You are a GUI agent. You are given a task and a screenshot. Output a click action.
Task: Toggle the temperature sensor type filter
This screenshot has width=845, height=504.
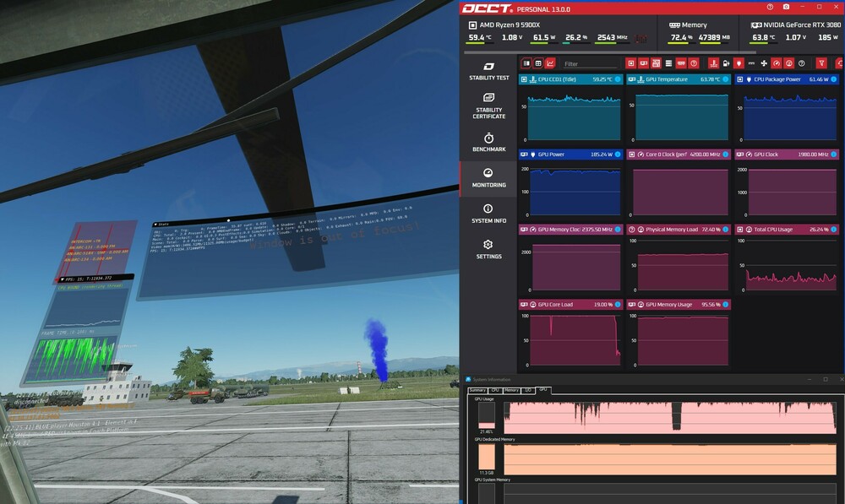[713, 63]
